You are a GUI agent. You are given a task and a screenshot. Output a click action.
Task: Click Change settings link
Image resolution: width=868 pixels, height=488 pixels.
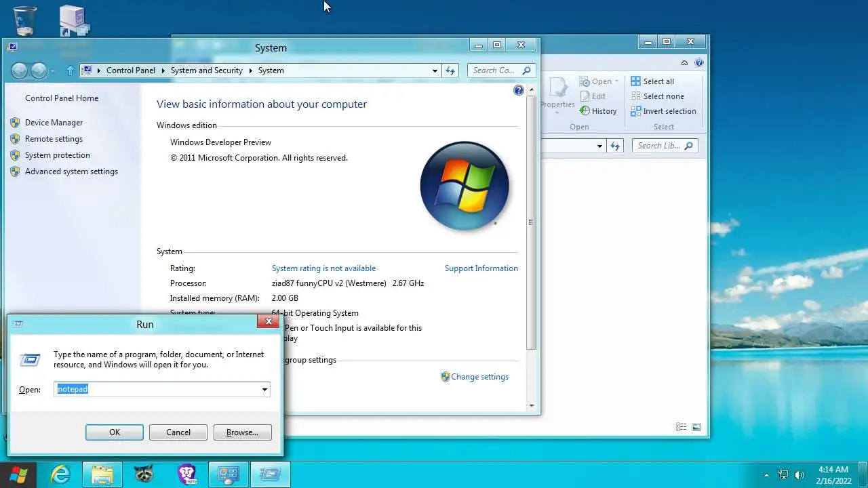(x=480, y=377)
